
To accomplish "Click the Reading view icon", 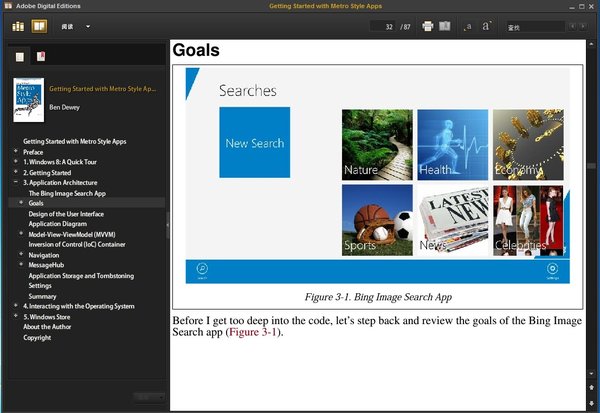I will [39, 26].
